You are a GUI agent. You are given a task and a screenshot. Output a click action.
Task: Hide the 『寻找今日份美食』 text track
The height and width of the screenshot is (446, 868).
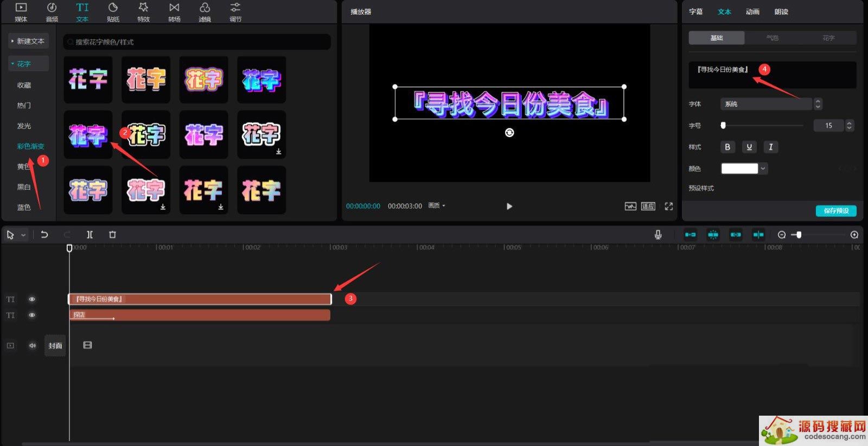pos(32,299)
